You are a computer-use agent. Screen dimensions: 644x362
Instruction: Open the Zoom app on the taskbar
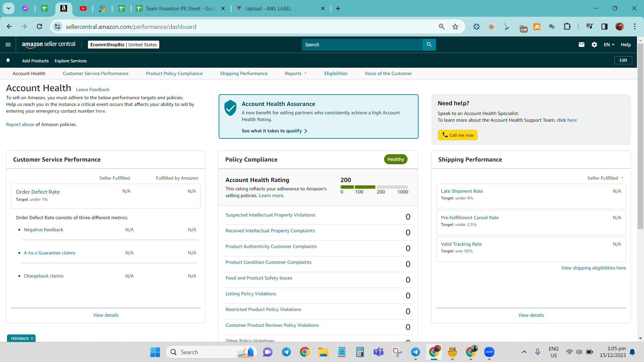[x=489, y=352]
